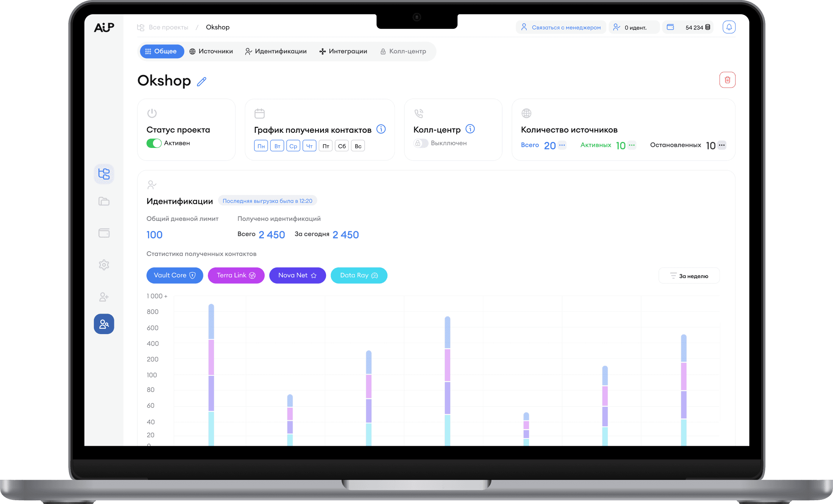833x504 pixels.
Task: Open the За неделю period filter dropdown
Action: pos(689,276)
